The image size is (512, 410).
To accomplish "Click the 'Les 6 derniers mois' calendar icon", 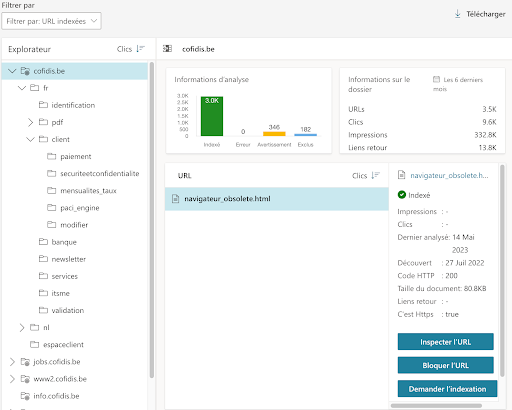I will click(436, 79).
